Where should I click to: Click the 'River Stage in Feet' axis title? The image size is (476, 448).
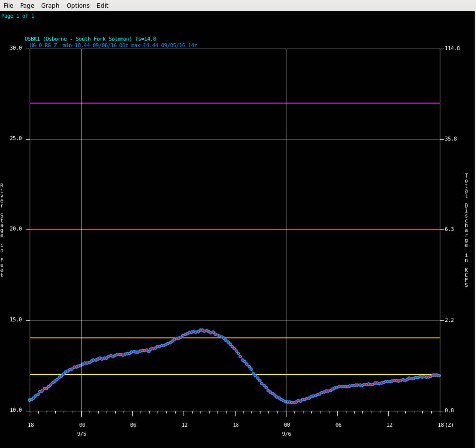coord(2,230)
